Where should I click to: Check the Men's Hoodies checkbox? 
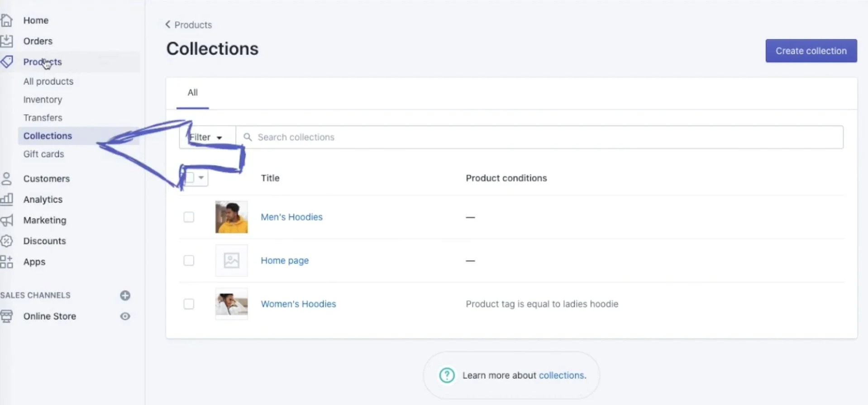(x=189, y=217)
